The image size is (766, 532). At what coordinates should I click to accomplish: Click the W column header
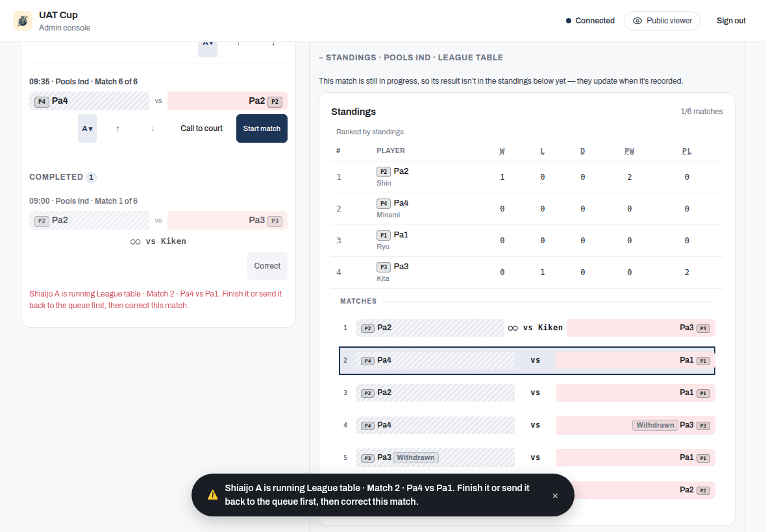click(502, 151)
